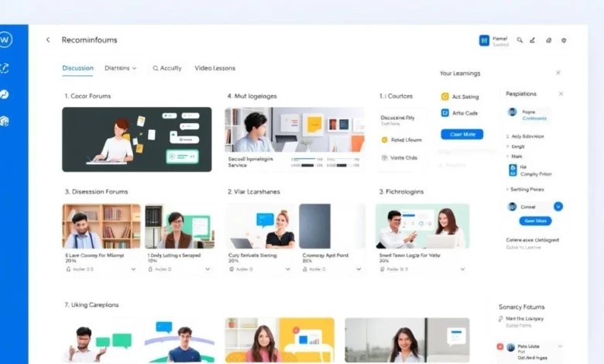Click the blue Caan Mole button
The height and width of the screenshot is (364, 604).
(x=462, y=134)
